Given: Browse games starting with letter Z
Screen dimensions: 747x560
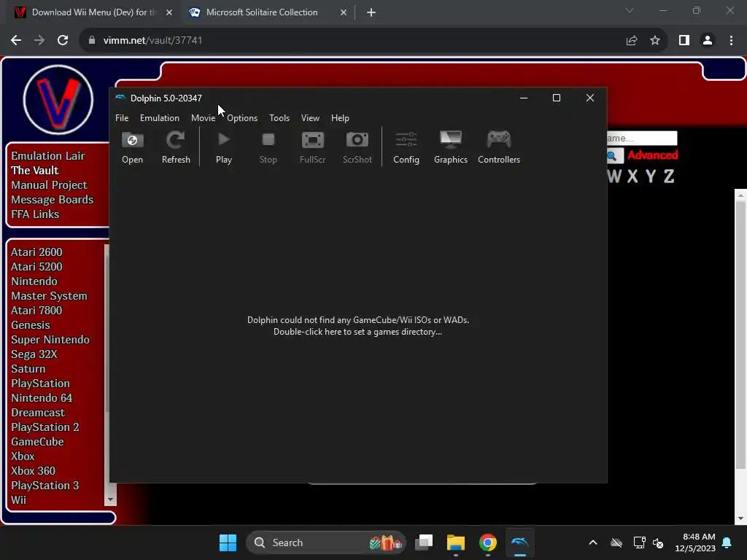Looking at the screenshot, I should click(x=669, y=176).
